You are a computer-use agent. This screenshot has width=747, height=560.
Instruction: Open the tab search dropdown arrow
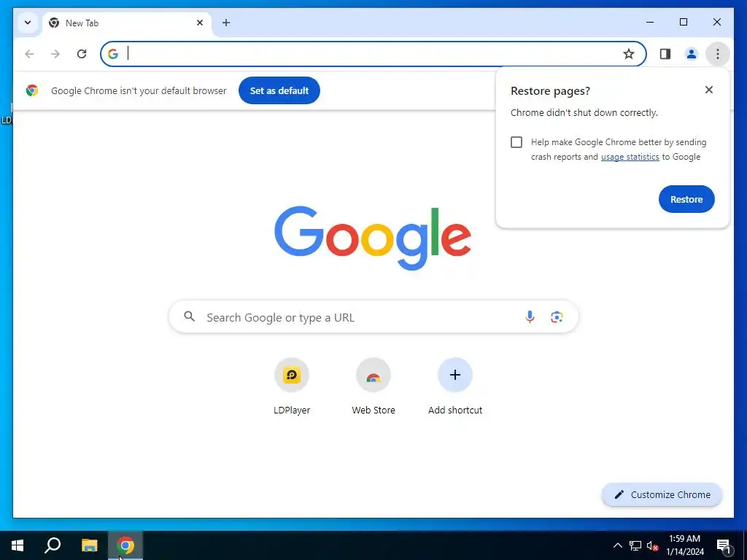pyautogui.click(x=28, y=23)
